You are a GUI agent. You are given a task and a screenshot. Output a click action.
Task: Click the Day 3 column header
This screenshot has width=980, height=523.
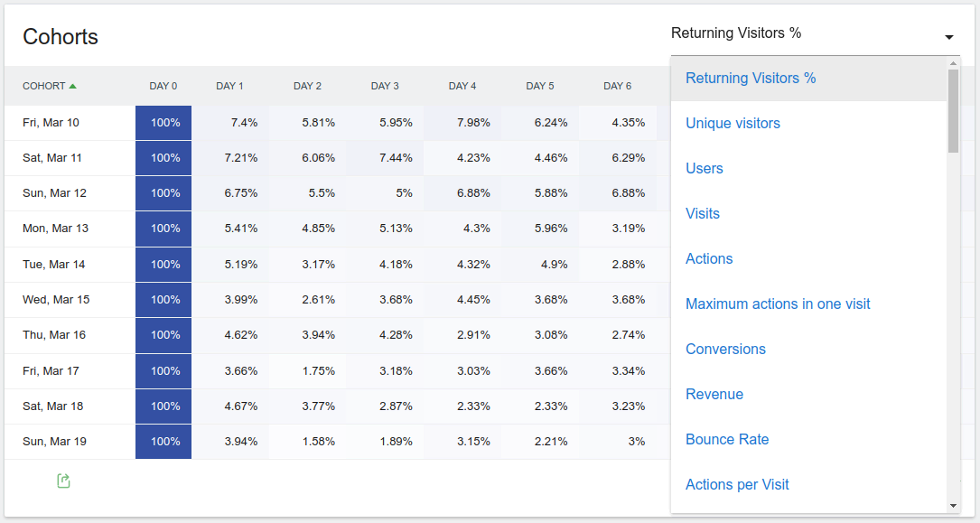click(x=385, y=86)
